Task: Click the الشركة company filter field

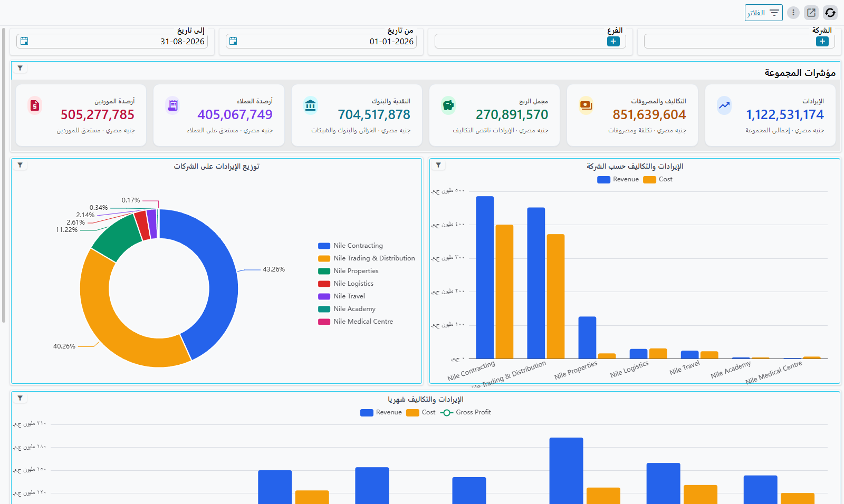Action: coord(740,41)
